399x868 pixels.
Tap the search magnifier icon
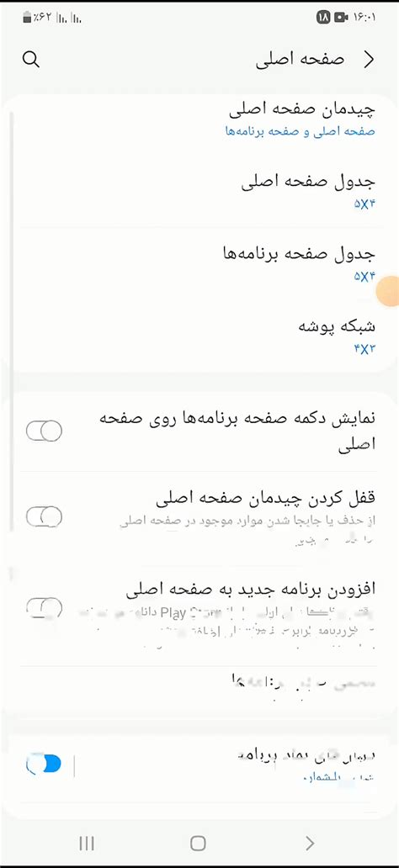coord(31,60)
